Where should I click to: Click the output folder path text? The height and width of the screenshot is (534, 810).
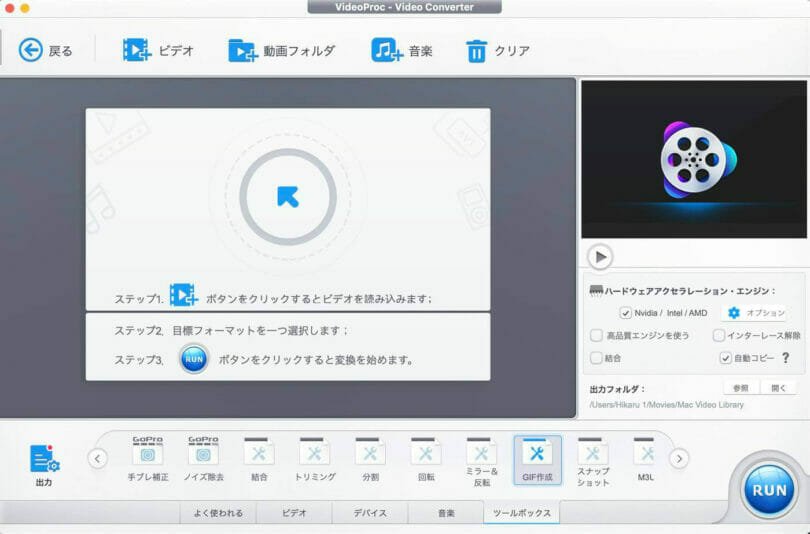click(666, 404)
